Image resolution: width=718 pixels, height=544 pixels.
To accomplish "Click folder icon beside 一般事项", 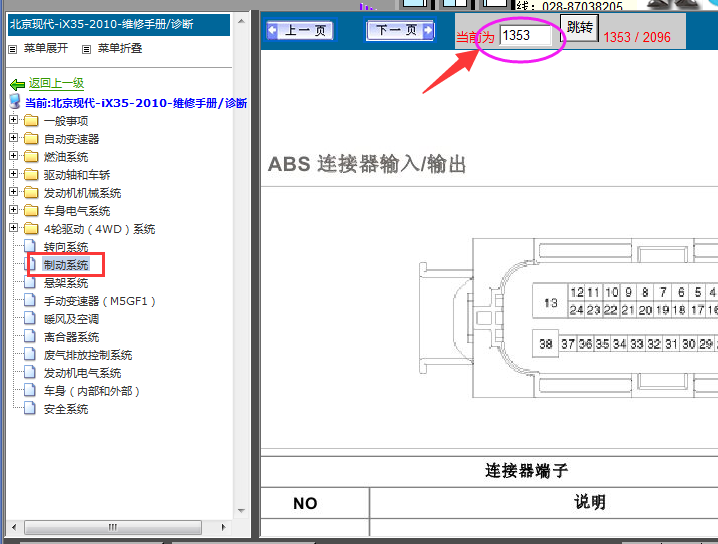I will [x=31, y=120].
